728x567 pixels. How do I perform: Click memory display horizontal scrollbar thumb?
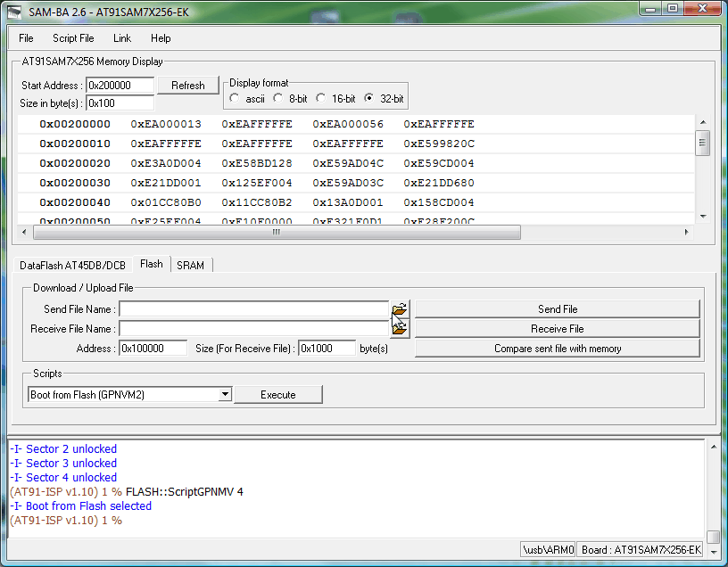point(277,232)
